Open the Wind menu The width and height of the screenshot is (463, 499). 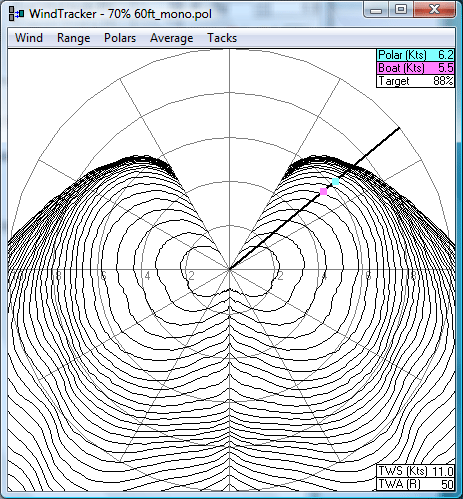[x=29, y=38]
